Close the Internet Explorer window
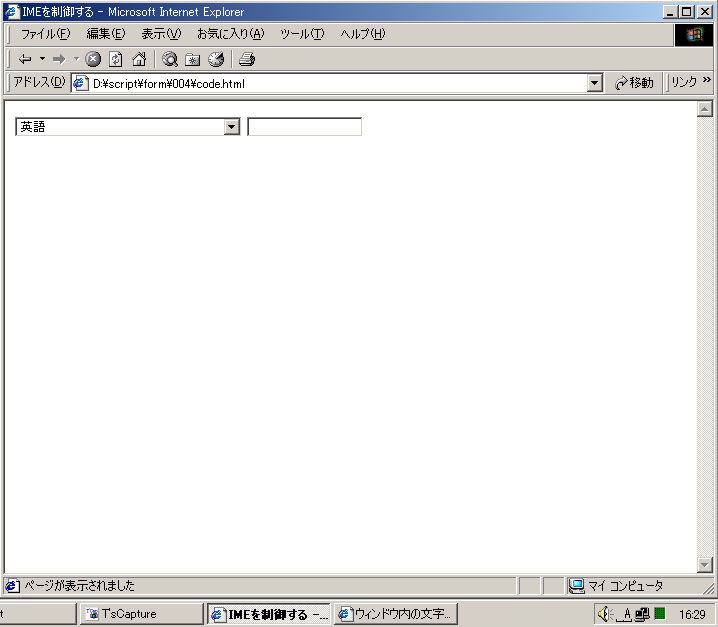This screenshot has width=718, height=627. pos(704,12)
